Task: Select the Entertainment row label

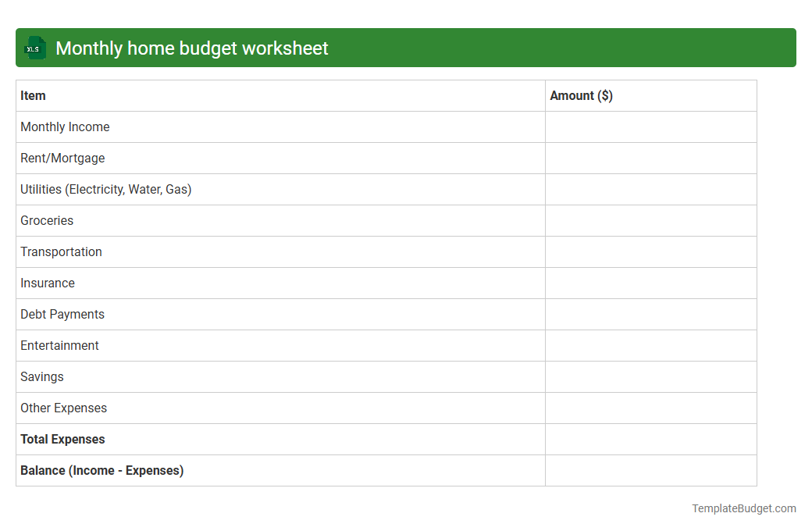Action: (x=59, y=345)
